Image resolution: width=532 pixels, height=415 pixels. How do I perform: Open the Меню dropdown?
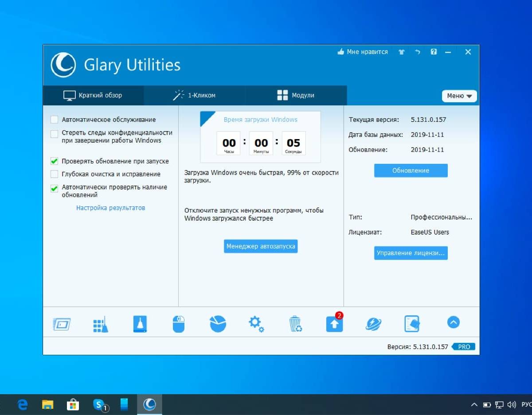(x=459, y=96)
